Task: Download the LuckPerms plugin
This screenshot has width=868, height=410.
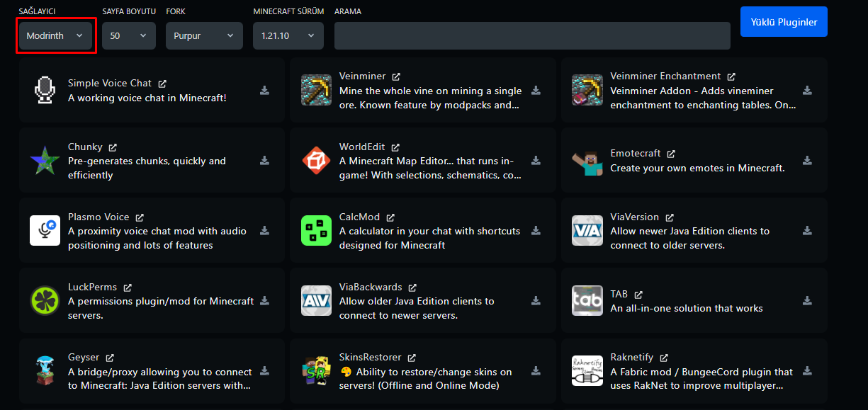Action: point(264,301)
